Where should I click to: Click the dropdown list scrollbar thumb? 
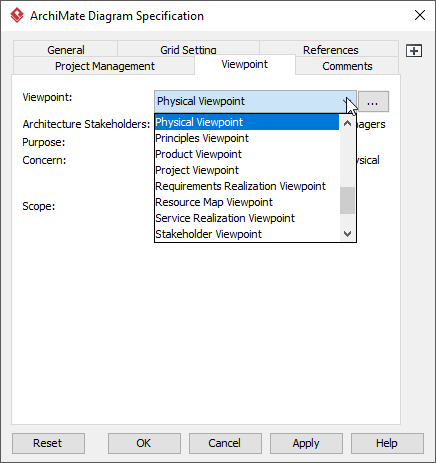tap(347, 200)
